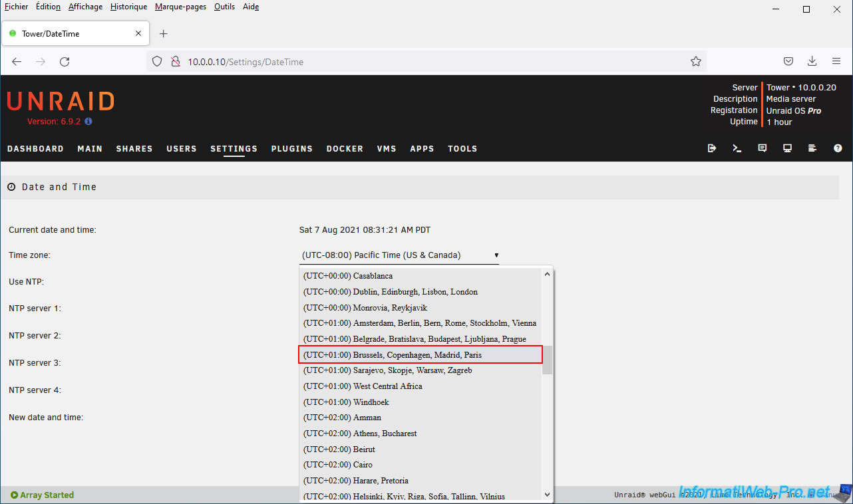Collapse the Time zone dropdown arrow
This screenshot has height=504, width=853.
(x=496, y=255)
